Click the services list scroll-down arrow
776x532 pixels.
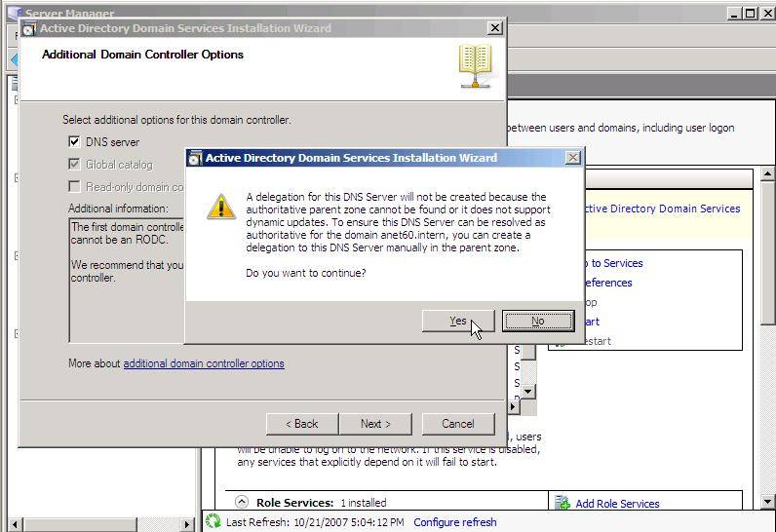(x=528, y=391)
